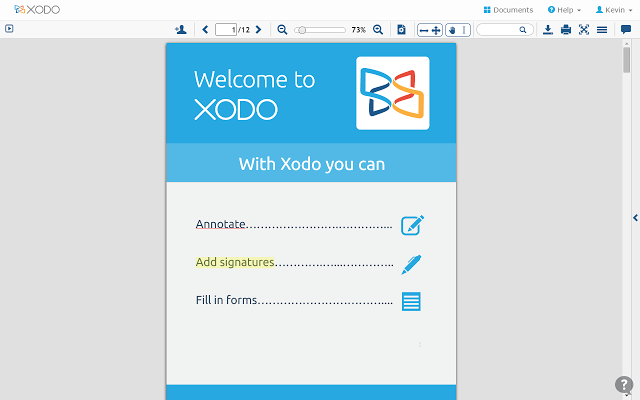The width and height of the screenshot is (640, 400).
Task: Click the add collaborator icon
Action: [x=181, y=29]
